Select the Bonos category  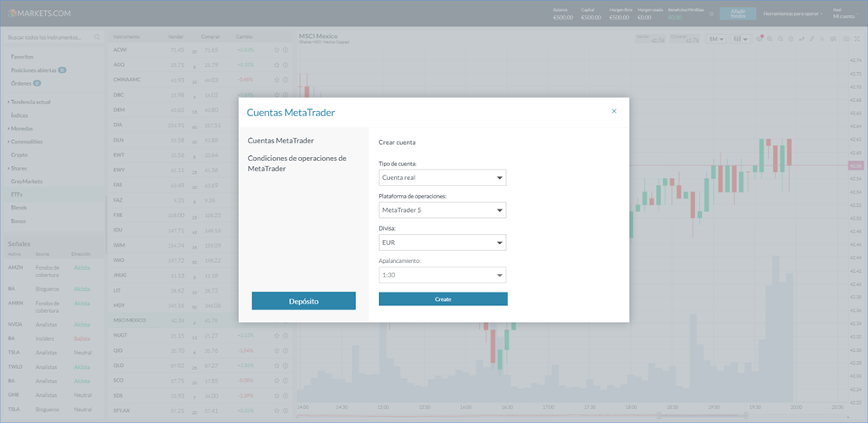[19, 220]
